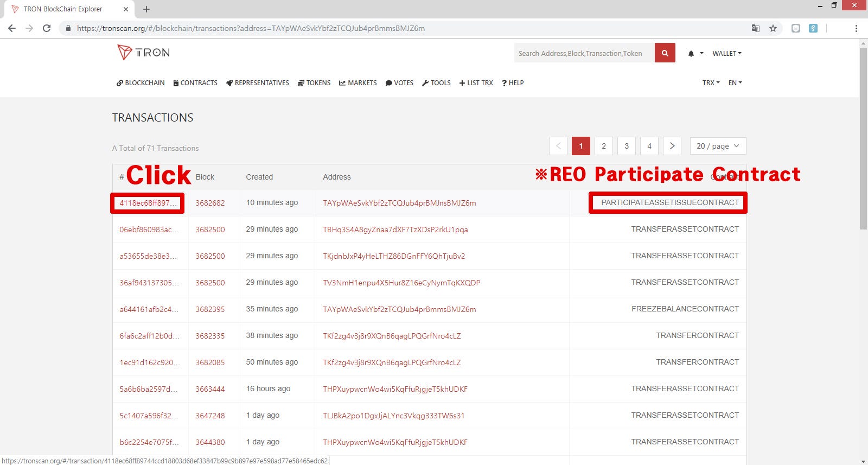Open address TLJBkA2po1DgxJjALYnc3Vkqg333TW6s31
The height and width of the screenshot is (465, 868).
(x=394, y=416)
